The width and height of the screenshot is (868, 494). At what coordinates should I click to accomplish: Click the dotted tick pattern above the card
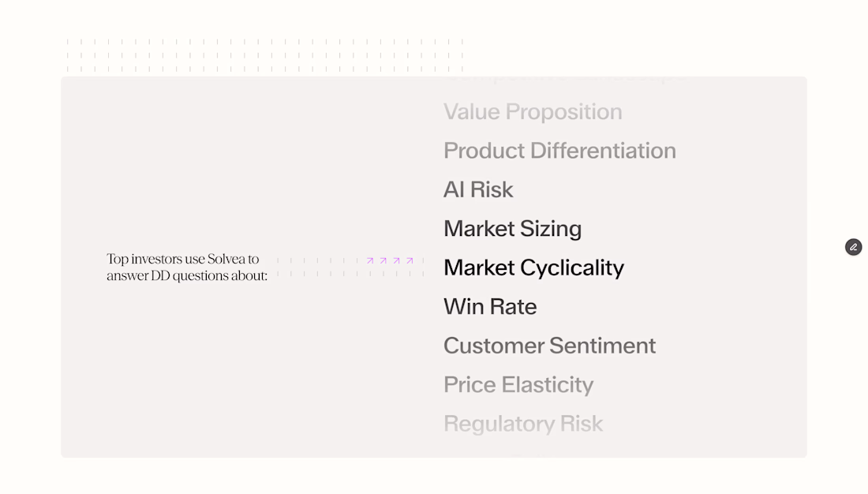click(x=264, y=55)
